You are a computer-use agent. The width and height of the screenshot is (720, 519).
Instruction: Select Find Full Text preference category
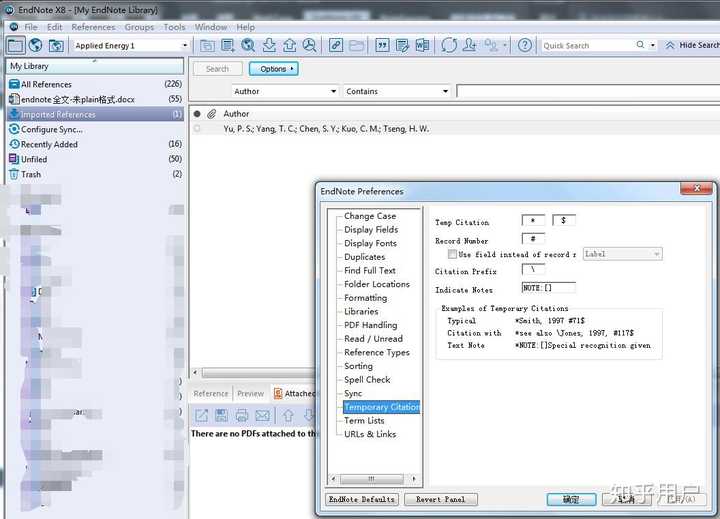pos(370,271)
